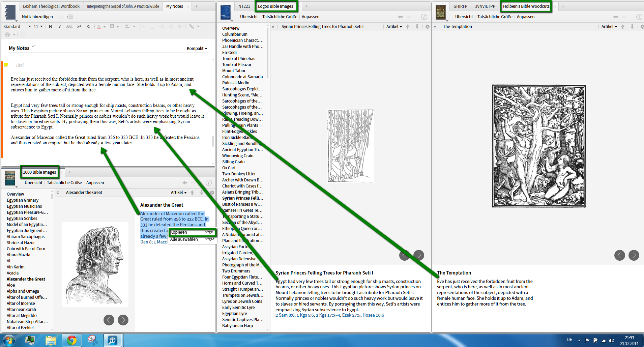Click the Alexander the Great bust image

click(95, 264)
